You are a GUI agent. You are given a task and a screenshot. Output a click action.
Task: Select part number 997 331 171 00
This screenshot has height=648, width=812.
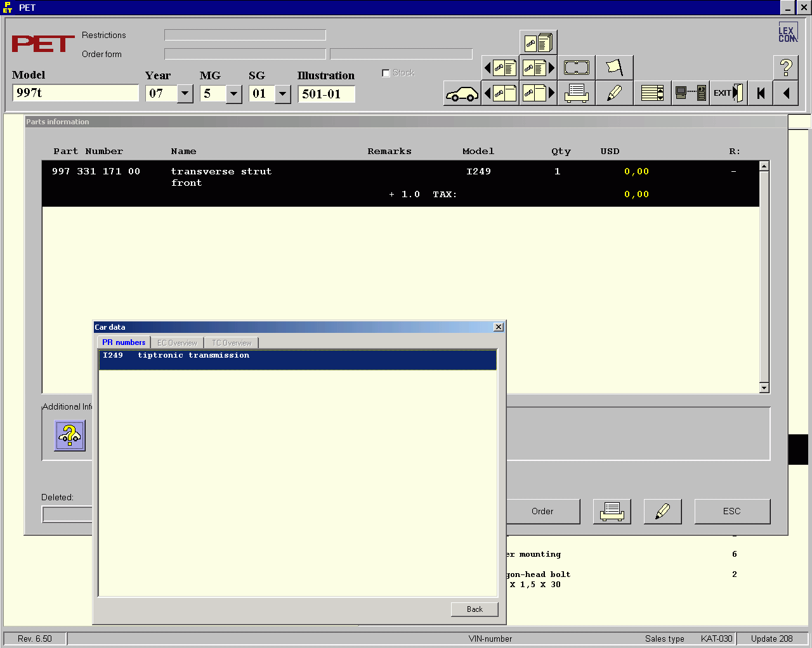(96, 171)
